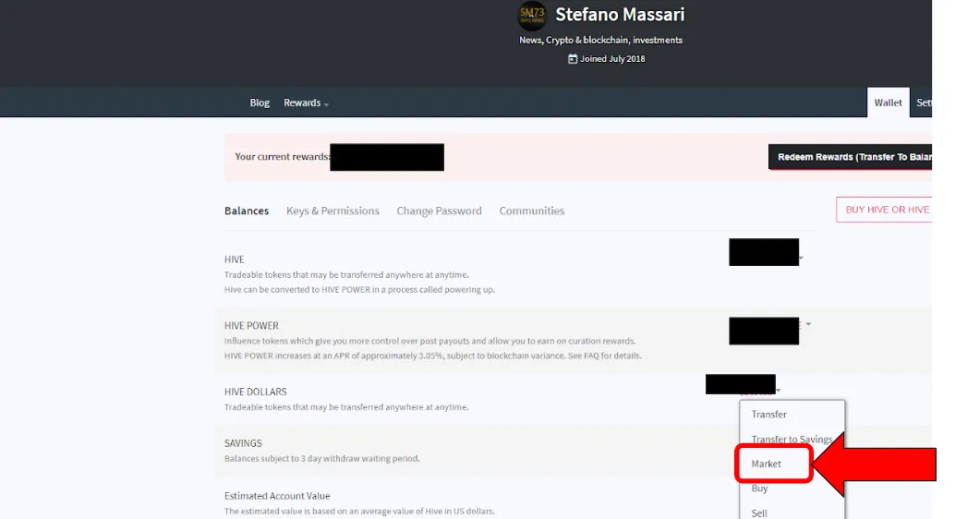980x519 pixels.
Task: Select Market in the dropdown menu
Action: pyautogui.click(x=767, y=464)
